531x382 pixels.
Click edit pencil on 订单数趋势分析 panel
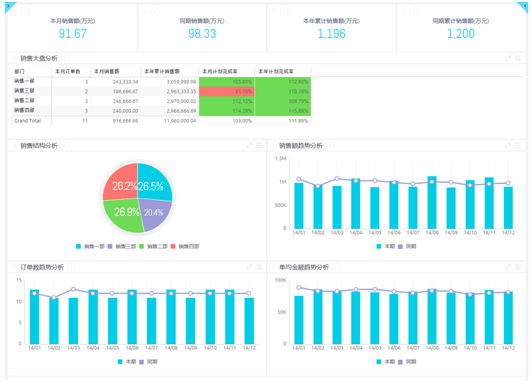pos(249,267)
